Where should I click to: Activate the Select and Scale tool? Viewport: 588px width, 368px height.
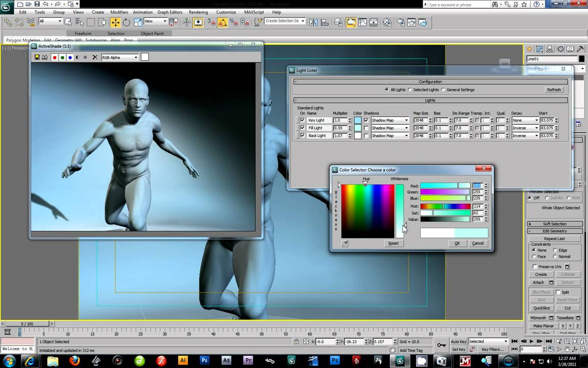138,22
